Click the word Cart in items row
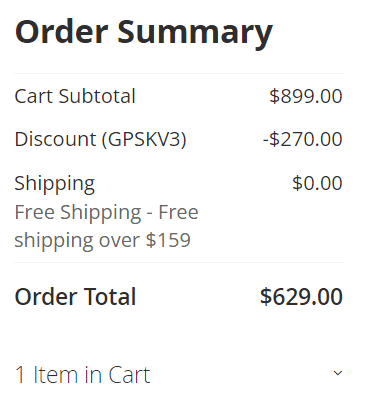Screen dimensions: 365x402 129,375
